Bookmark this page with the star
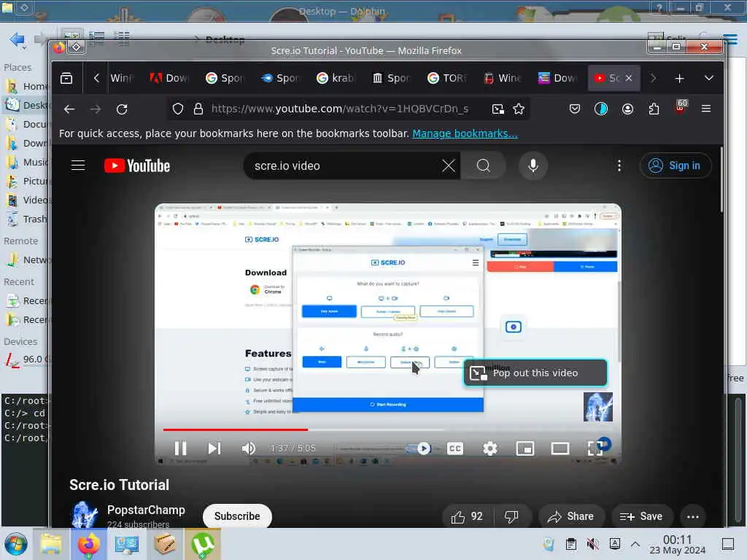 (519, 109)
